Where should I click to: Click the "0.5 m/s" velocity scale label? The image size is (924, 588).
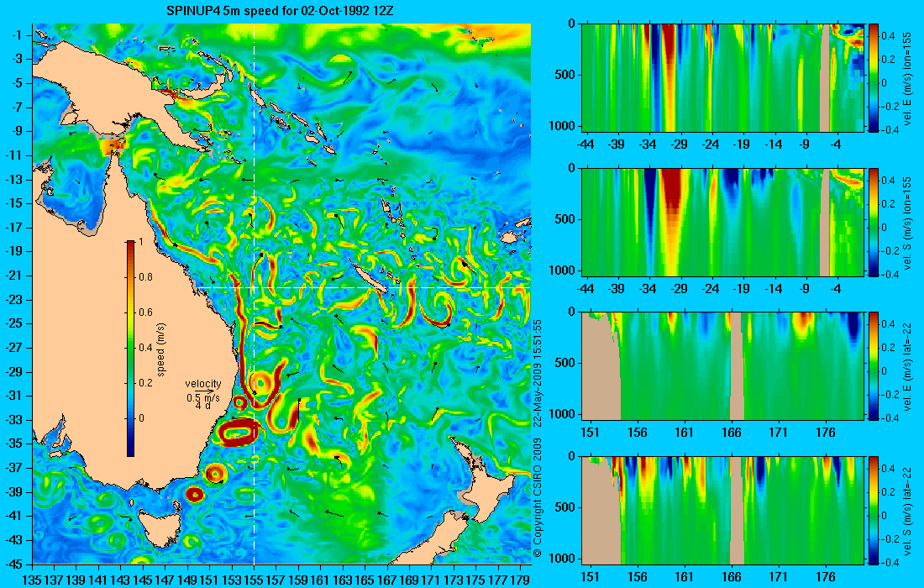203,397
